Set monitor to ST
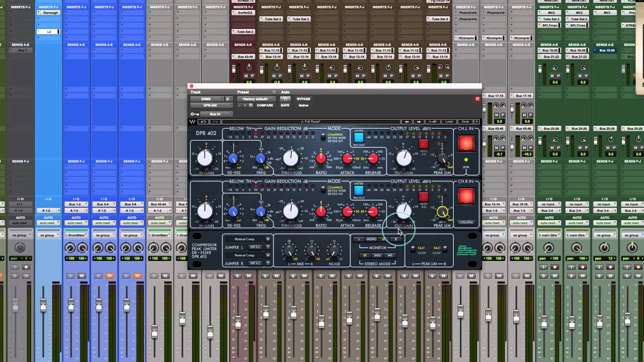Viewport: 644px width, 362px height. (384, 239)
